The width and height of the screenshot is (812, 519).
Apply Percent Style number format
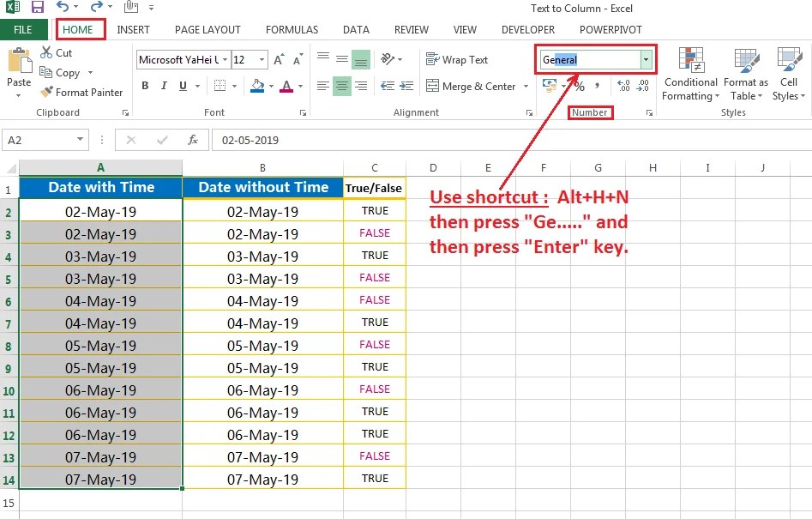coord(579,86)
